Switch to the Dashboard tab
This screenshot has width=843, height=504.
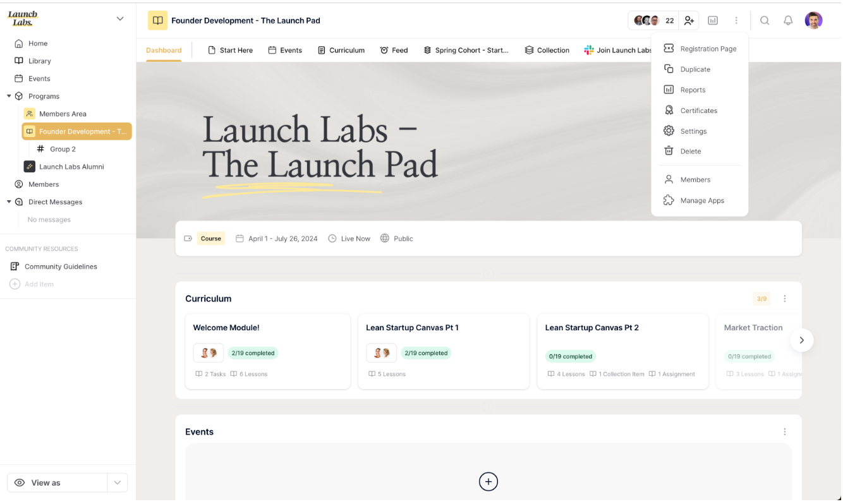(164, 51)
